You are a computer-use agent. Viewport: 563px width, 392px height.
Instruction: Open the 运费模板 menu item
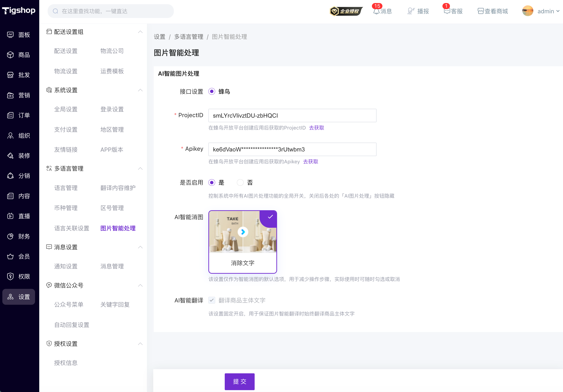(112, 71)
